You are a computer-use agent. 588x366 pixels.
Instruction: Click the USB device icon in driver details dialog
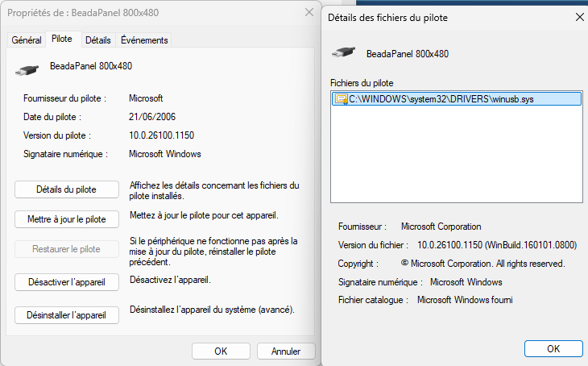(x=343, y=52)
